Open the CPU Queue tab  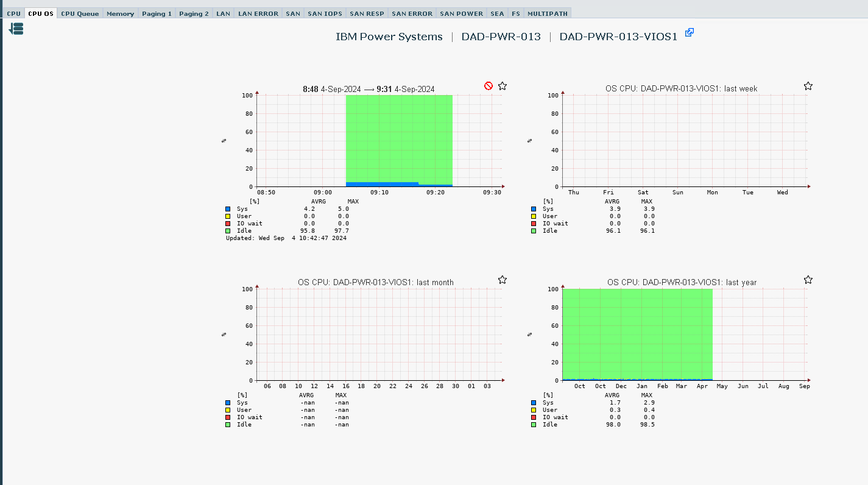coord(80,13)
